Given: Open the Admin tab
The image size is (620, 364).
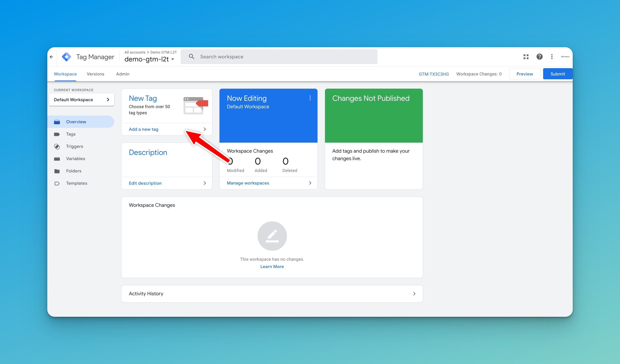Looking at the screenshot, I should 123,74.
